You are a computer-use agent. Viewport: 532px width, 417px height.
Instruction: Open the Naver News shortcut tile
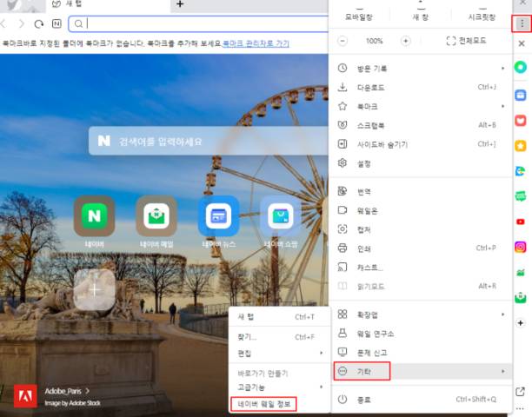[218, 216]
